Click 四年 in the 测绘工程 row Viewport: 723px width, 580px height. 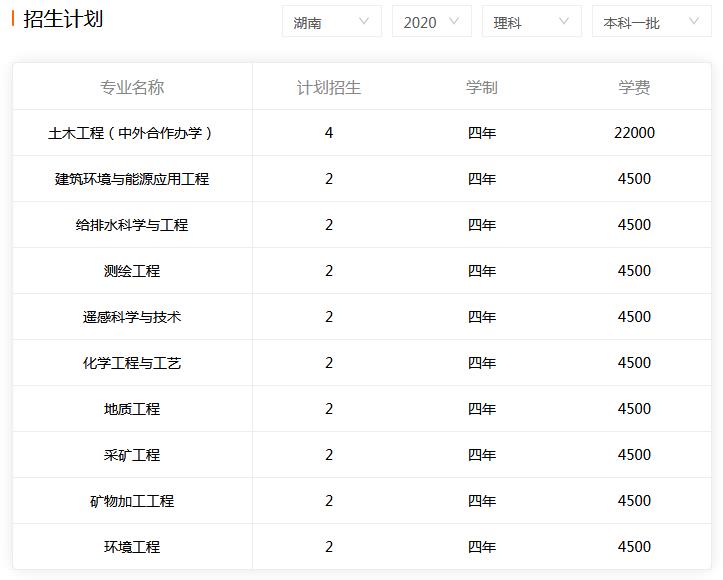tap(481, 271)
